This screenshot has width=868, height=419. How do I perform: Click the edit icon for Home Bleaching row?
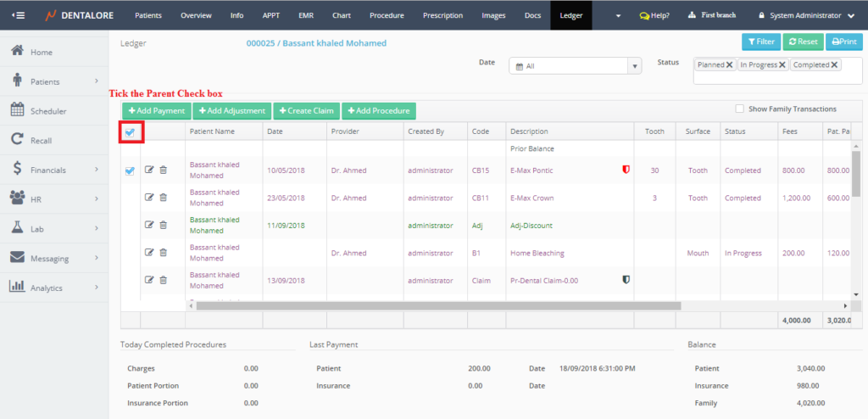[149, 252]
